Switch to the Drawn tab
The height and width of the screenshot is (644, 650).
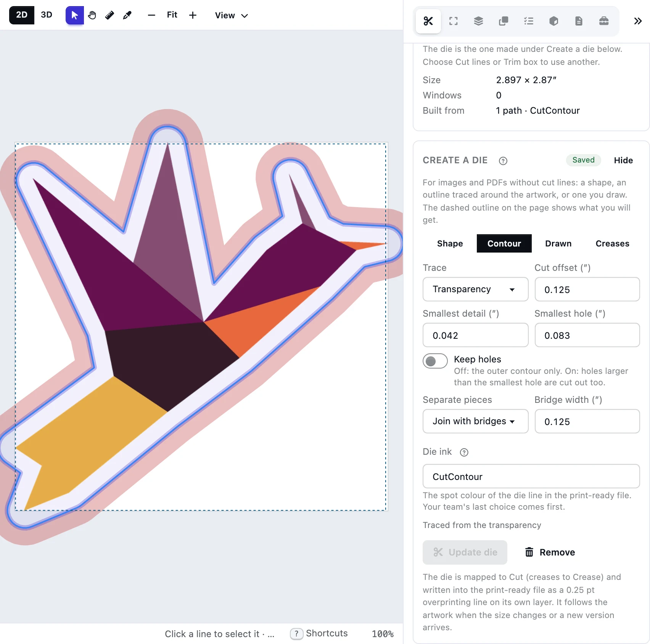point(558,243)
